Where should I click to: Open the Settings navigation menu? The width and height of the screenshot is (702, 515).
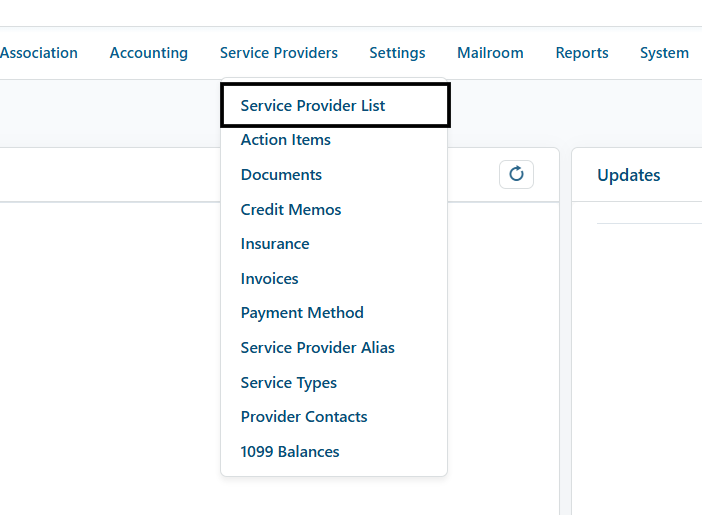point(397,53)
